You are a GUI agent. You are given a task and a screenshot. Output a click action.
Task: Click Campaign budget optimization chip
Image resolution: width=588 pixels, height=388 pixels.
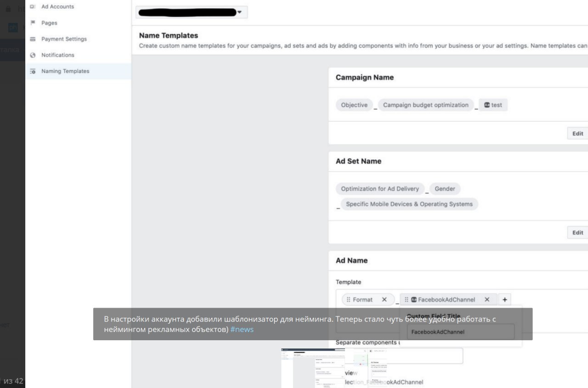click(426, 105)
